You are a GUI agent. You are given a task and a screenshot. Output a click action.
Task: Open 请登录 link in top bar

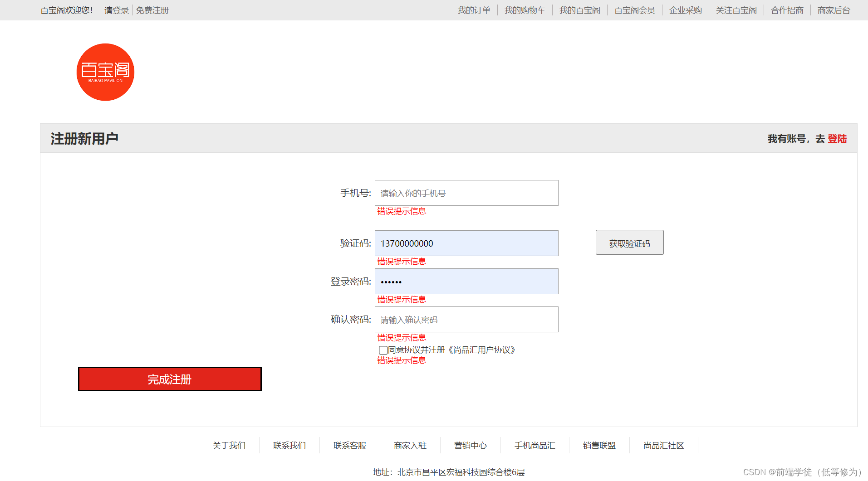(x=117, y=10)
